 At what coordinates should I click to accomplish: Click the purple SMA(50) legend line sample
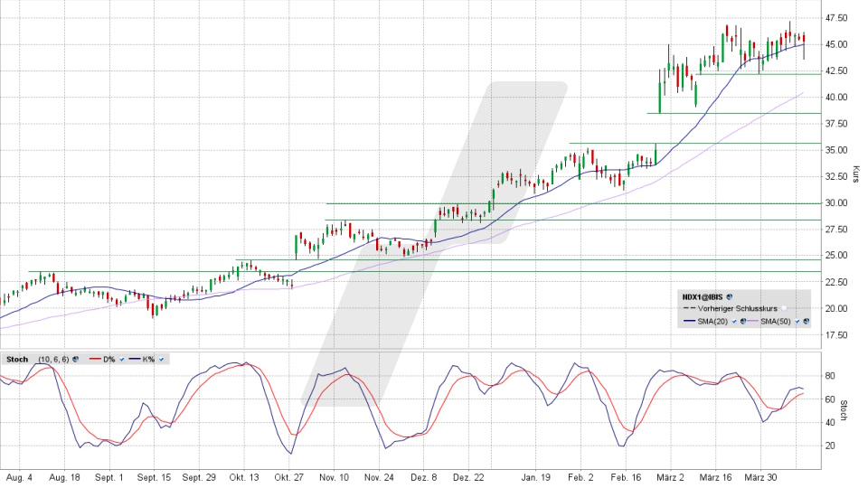[x=752, y=321]
